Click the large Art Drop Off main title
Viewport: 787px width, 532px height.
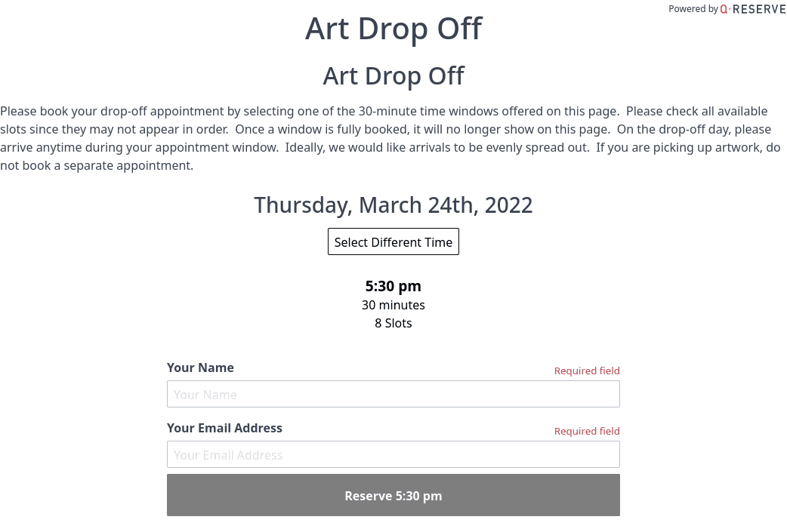[x=393, y=29]
